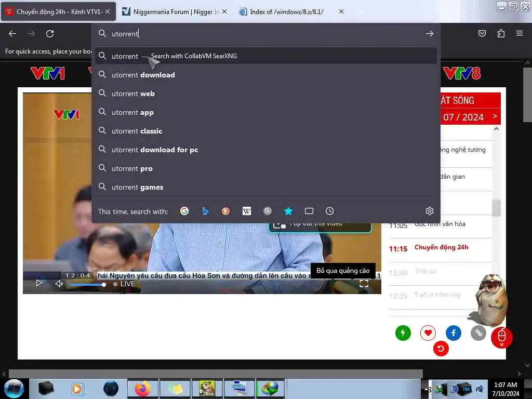Click the page vertical scrollbar thumb
The width and height of the screenshot is (532, 399).
pos(527,95)
